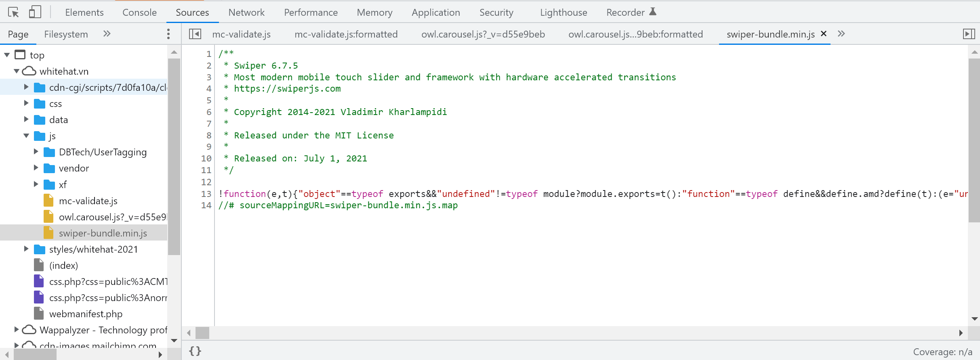Select the Sources tab

tap(192, 13)
